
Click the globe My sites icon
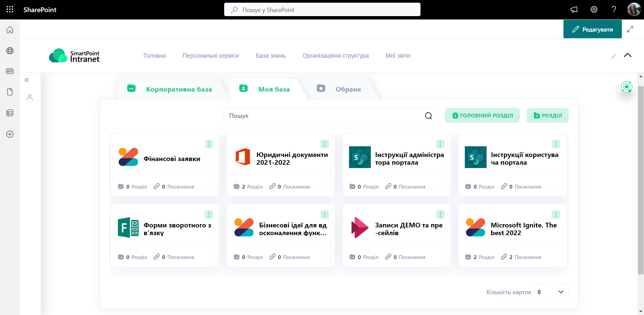10,51
